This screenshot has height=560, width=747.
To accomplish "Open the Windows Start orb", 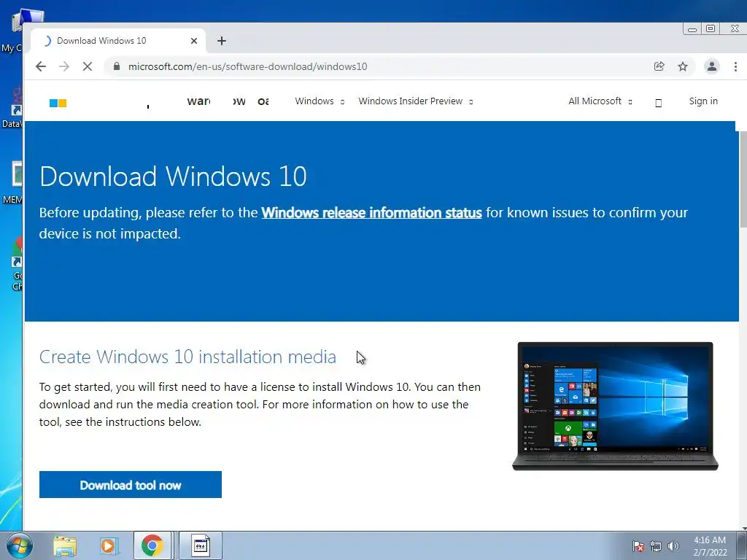I will pos(18,545).
